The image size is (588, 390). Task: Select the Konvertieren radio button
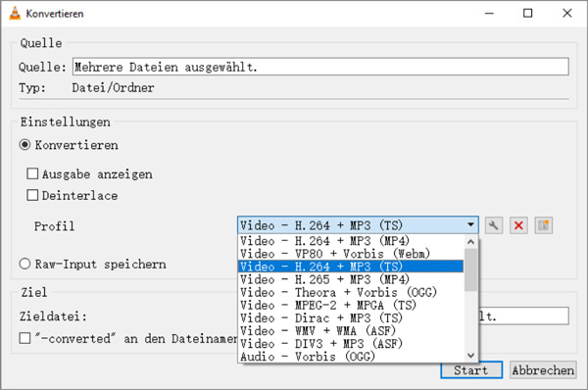click(x=24, y=145)
